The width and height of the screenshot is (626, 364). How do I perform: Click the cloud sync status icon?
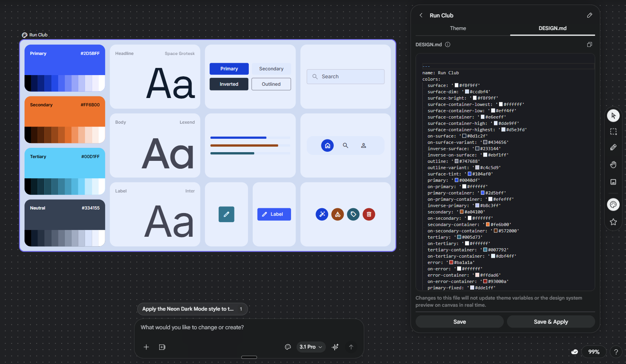(x=575, y=352)
